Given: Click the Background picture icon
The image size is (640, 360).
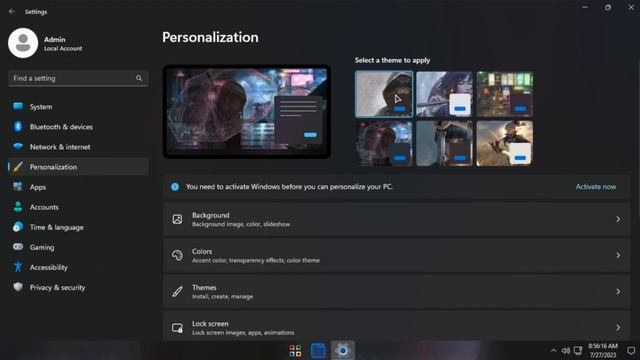Looking at the screenshot, I should tap(177, 219).
